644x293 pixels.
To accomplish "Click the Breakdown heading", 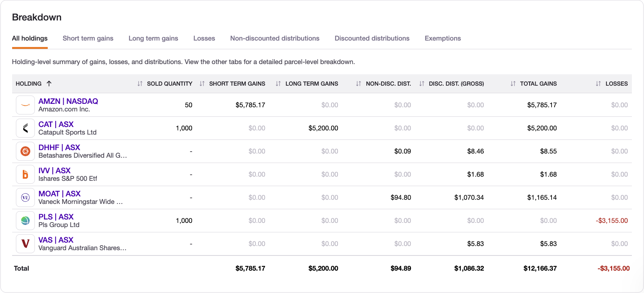I will coord(37,17).
